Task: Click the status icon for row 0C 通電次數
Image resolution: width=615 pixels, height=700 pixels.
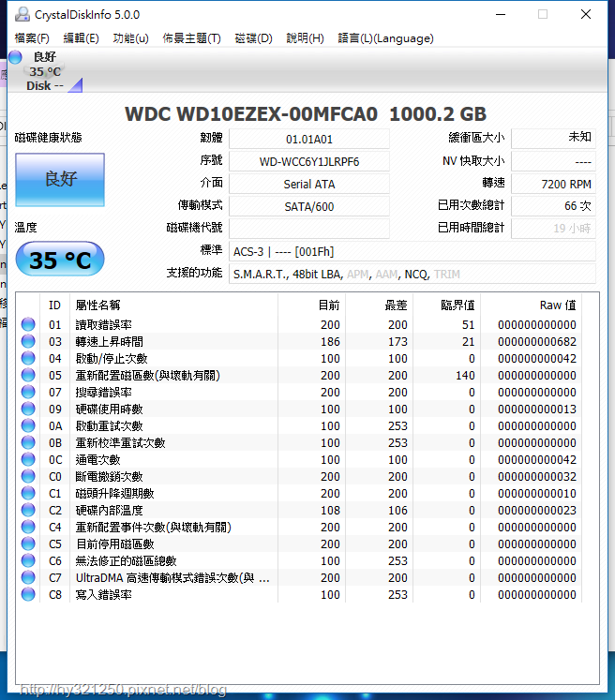Action: point(28,459)
